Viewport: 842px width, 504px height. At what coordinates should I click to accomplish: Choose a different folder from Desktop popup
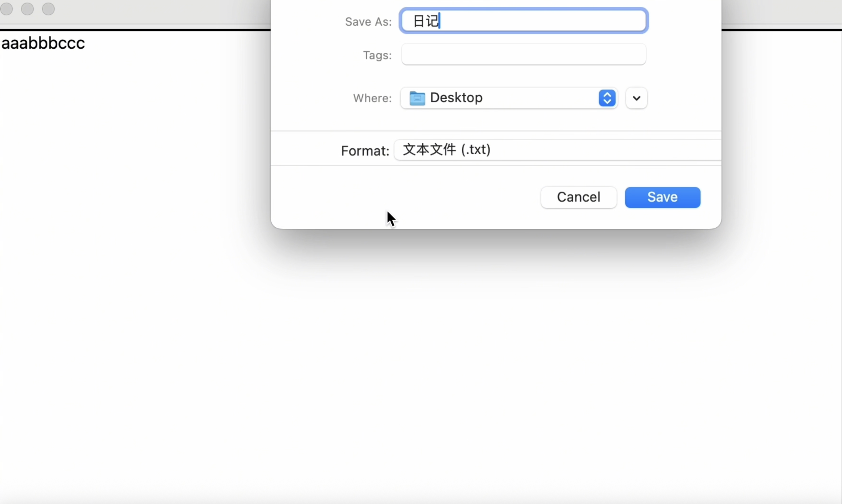[x=492, y=98]
